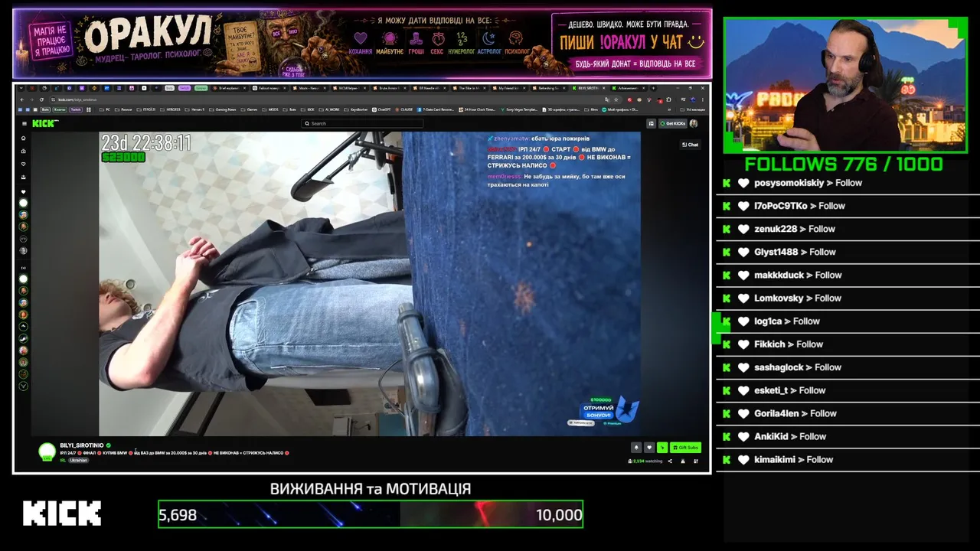Click the Kick search field
Screen dimensions: 980x551
(362, 123)
